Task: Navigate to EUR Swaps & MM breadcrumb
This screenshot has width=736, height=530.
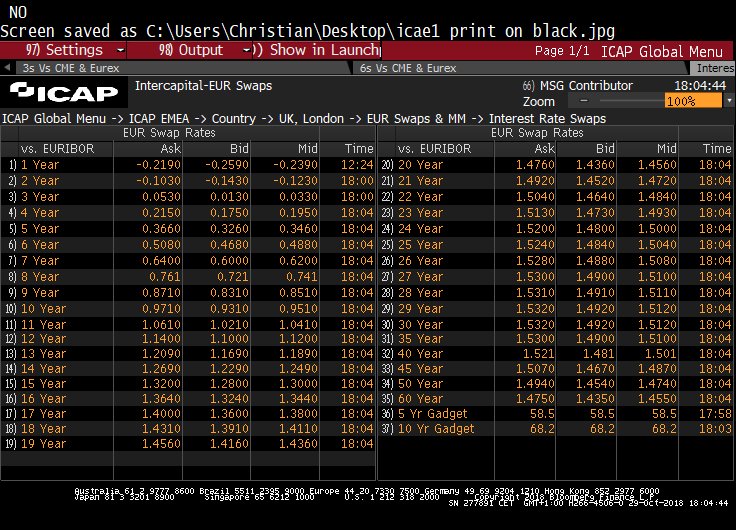Action: tap(416, 118)
